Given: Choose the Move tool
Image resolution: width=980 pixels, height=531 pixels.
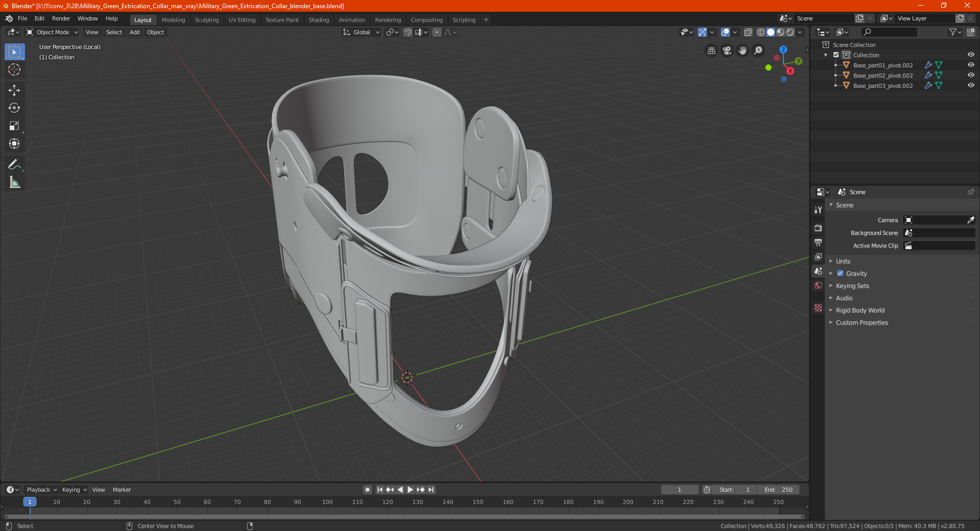Looking at the screenshot, I should coord(14,90).
